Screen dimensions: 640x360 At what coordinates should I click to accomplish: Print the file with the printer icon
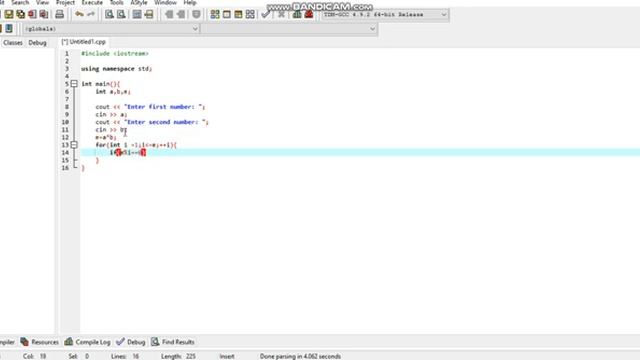tap(60, 15)
